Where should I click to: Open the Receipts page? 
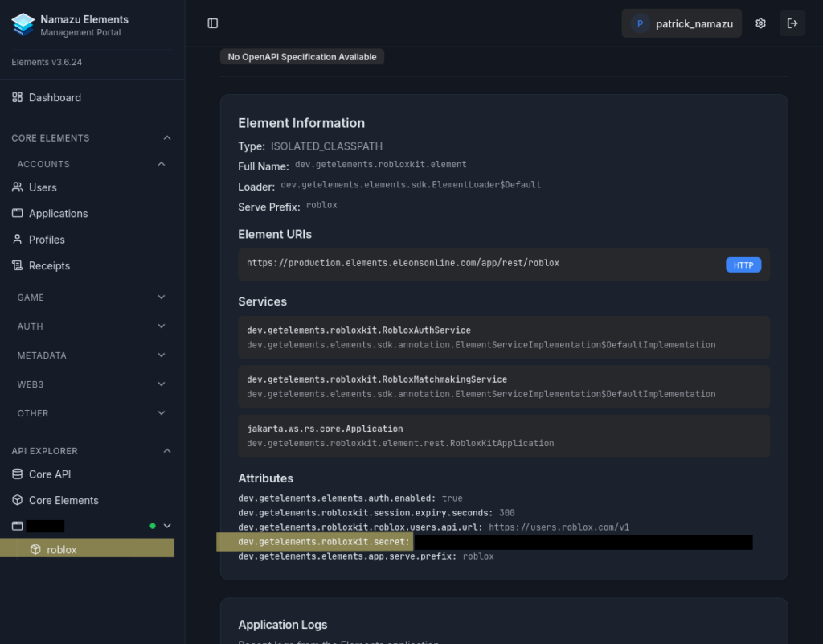pos(49,265)
